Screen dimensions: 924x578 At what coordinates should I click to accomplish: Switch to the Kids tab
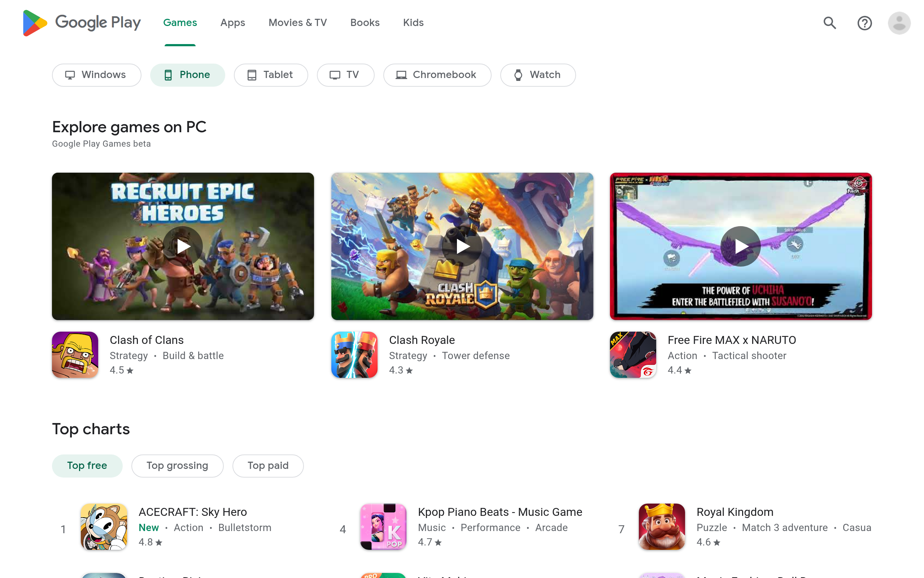click(413, 23)
